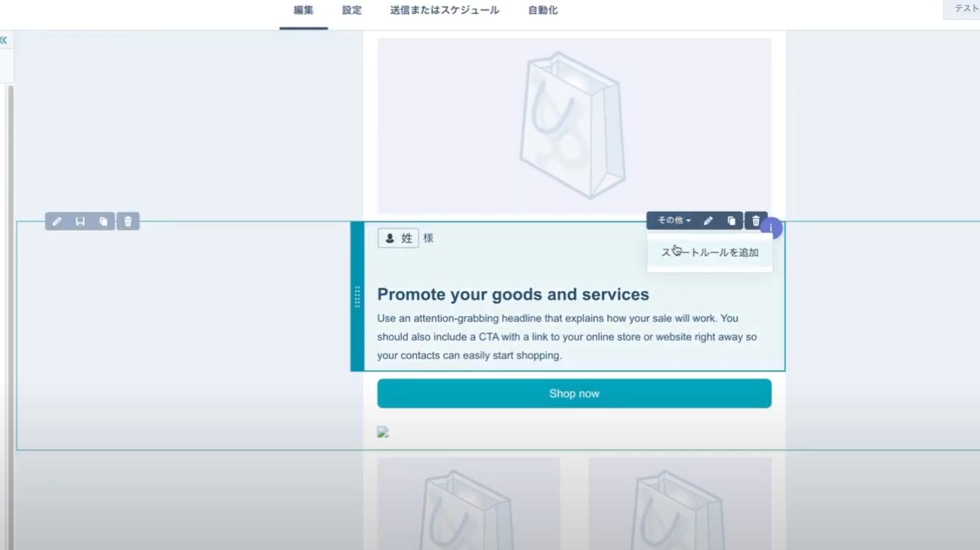This screenshot has width=980, height=550.
Task: Click the section delete trash icon on left
Action: tap(128, 221)
